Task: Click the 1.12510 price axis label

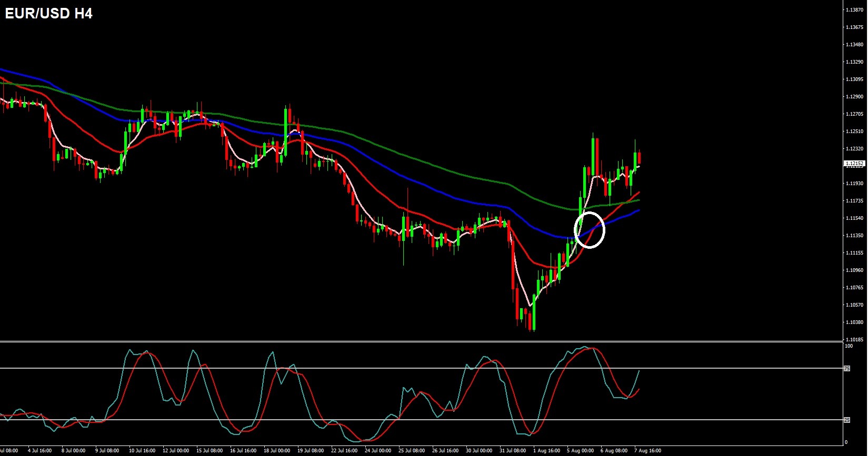Action: coord(854,131)
